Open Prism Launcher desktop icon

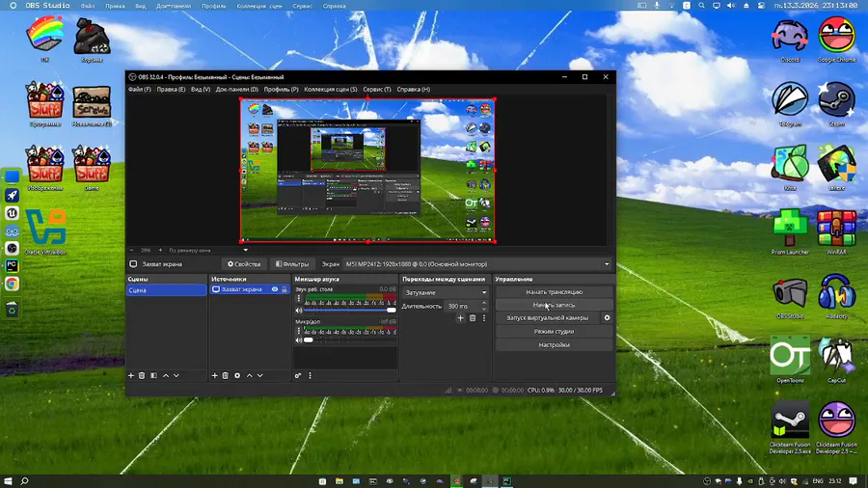(790, 231)
